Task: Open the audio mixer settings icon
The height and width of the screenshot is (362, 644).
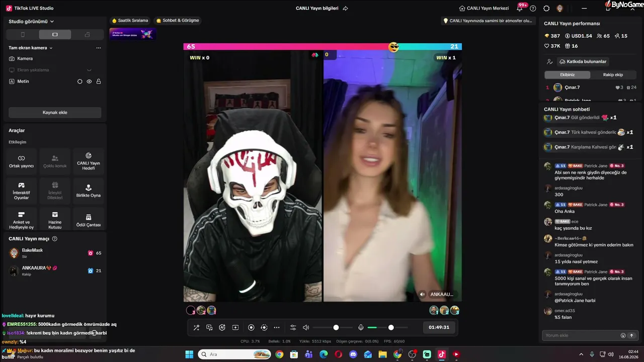Action: coord(293,327)
